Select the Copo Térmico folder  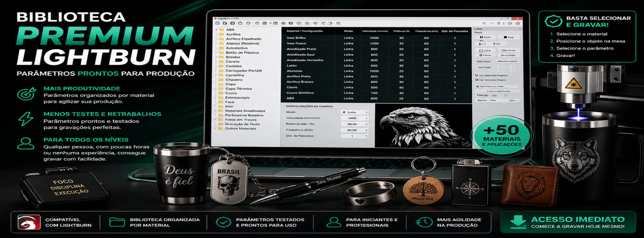pyautogui.click(x=235, y=89)
